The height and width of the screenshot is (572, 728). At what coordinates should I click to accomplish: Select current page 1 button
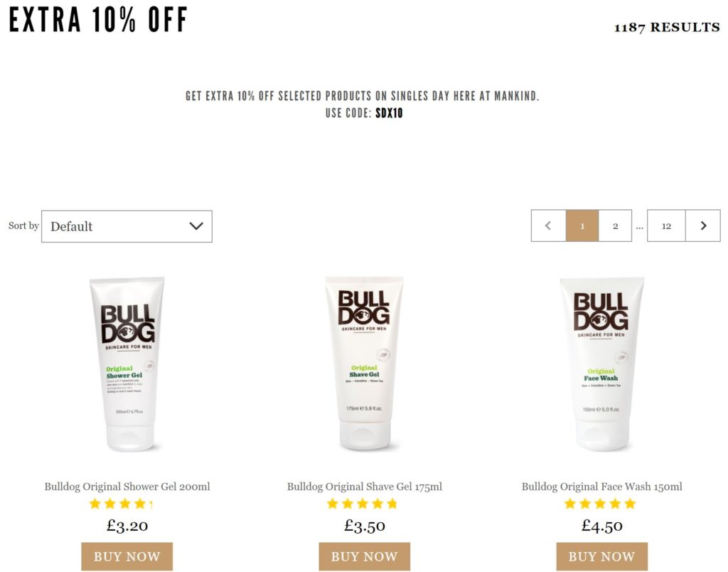(582, 226)
